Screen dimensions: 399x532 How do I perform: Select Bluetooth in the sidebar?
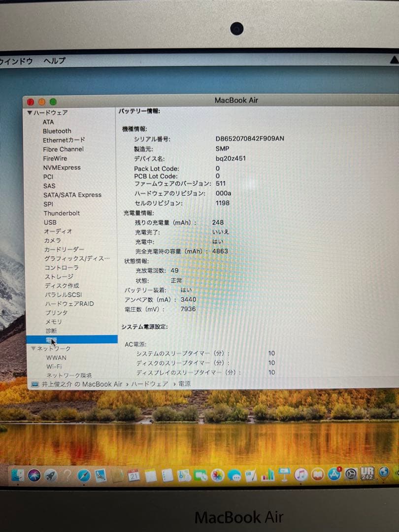coord(57,131)
